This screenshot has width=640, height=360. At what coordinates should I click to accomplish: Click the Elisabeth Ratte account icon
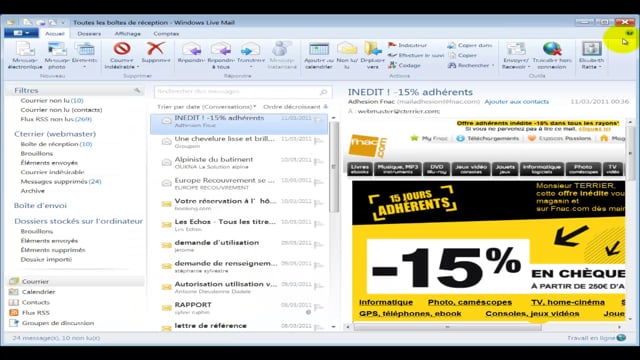click(x=591, y=49)
